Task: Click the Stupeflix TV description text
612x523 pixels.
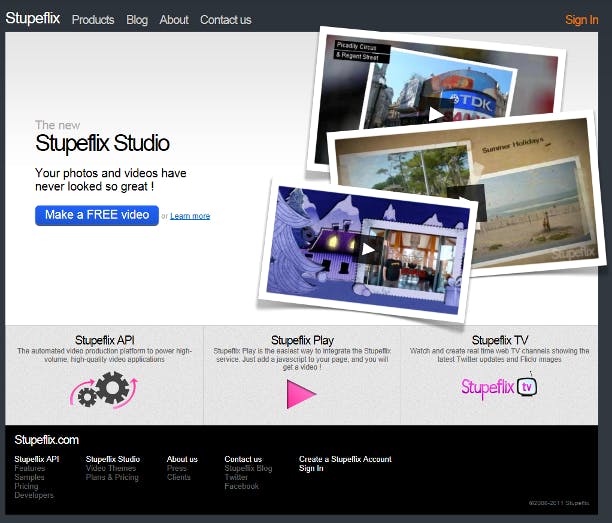Action: tap(500, 355)
